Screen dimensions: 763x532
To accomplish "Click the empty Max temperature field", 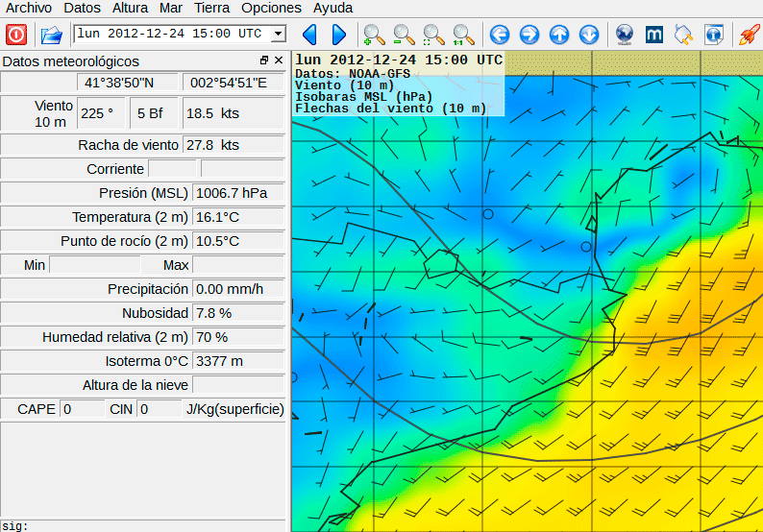I will [x=238, y=264].
